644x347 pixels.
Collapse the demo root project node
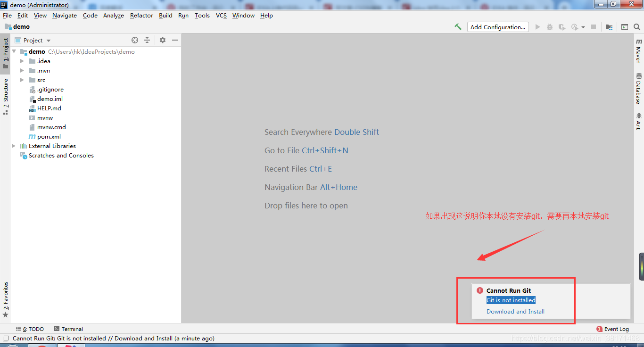(14, 51)
